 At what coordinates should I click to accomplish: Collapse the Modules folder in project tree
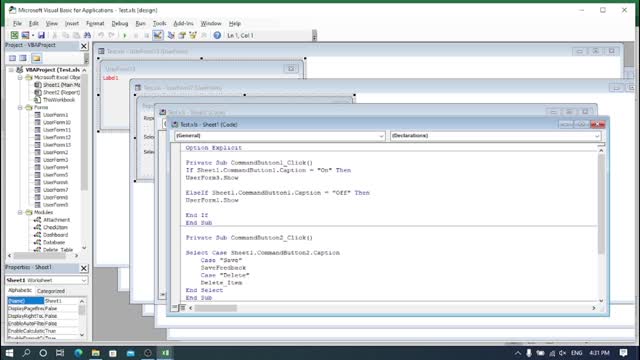(x=20, y=212)
